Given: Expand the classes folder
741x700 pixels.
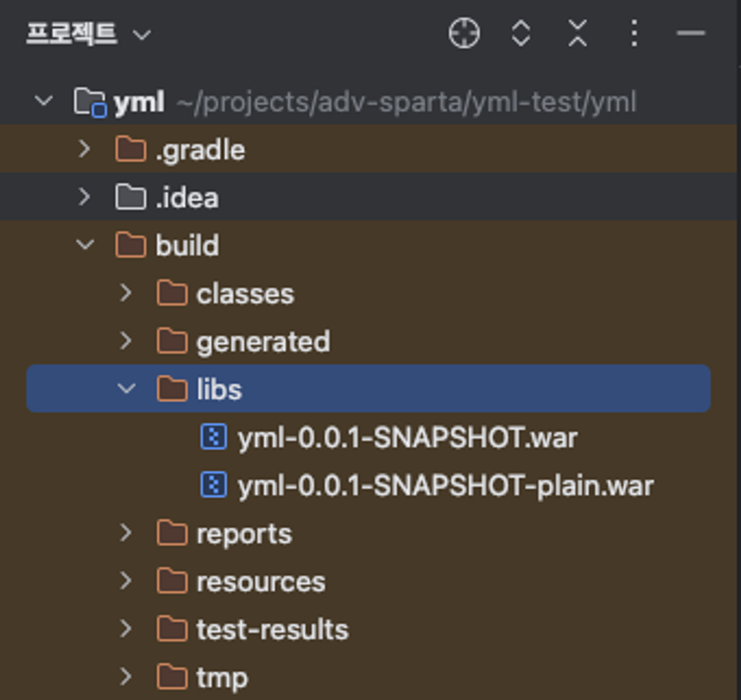Looking at the screenshot, I should pos(126,293).
